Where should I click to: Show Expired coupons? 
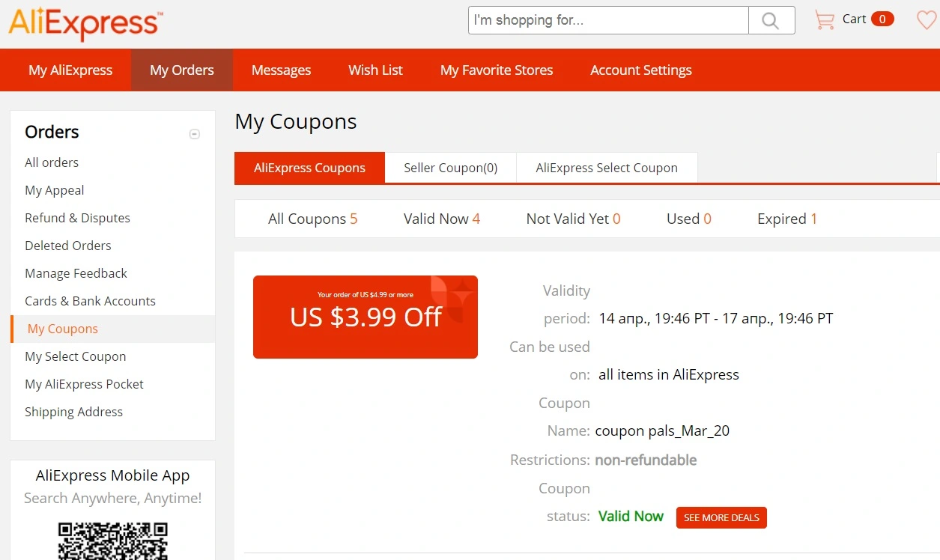tap(787, 219)
